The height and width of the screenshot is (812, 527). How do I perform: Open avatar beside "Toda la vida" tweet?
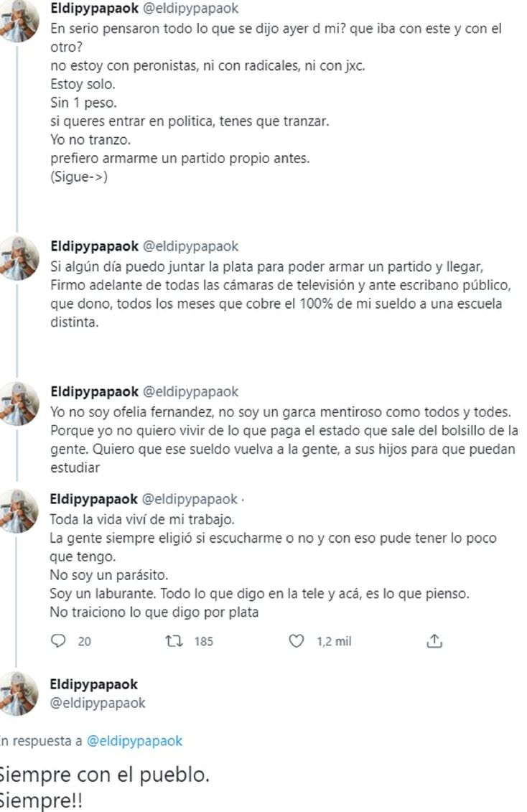coord(19,510)
